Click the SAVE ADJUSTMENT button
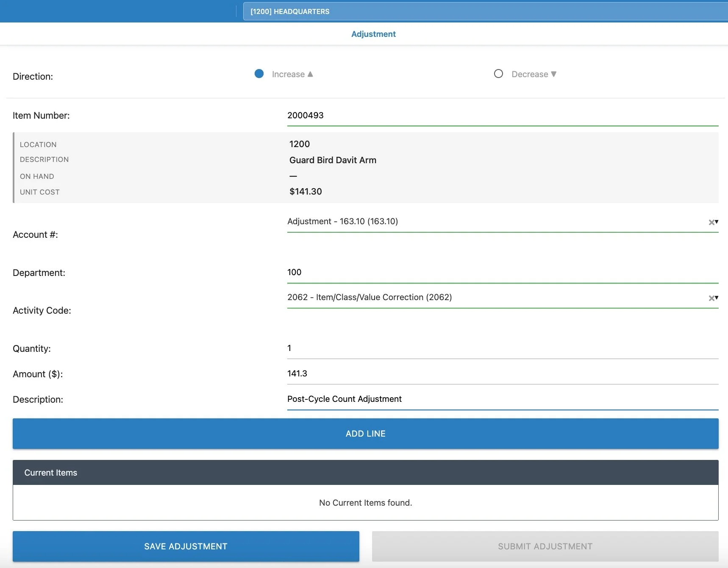Image resolution: width=728 pixels, height=568 pixels. [186, 546]
